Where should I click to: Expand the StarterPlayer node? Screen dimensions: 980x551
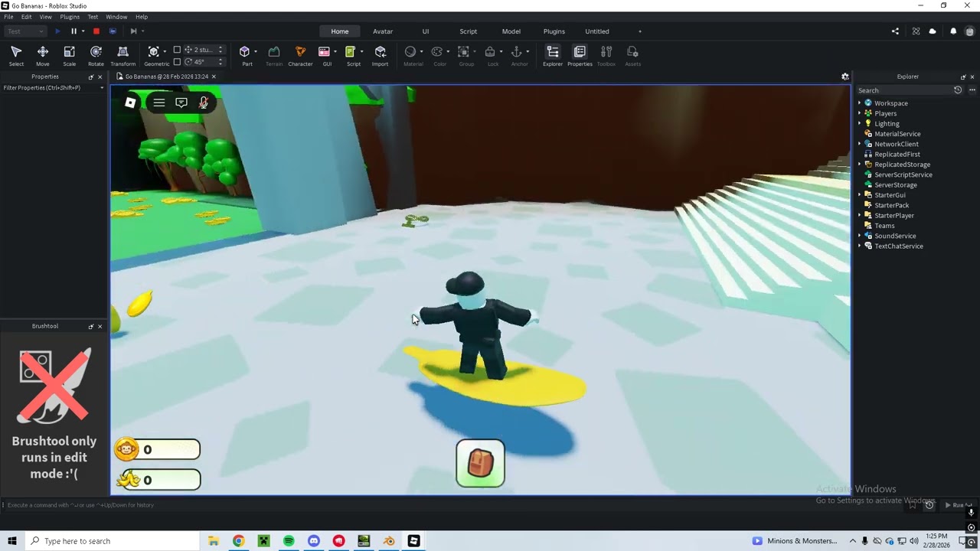click(860, 215)
